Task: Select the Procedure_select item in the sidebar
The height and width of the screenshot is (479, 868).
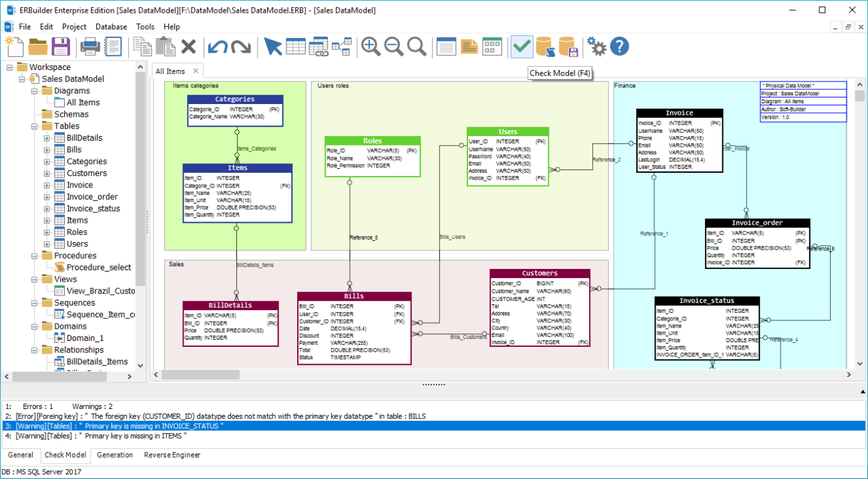Action: coord(99,267)
